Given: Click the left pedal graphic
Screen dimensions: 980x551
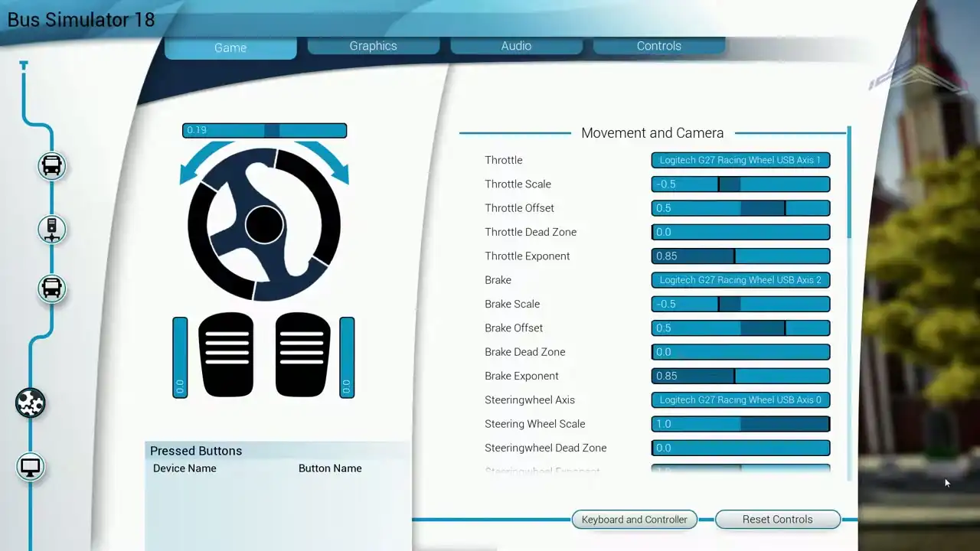Looking at the screenshot, I should point(227,354).
